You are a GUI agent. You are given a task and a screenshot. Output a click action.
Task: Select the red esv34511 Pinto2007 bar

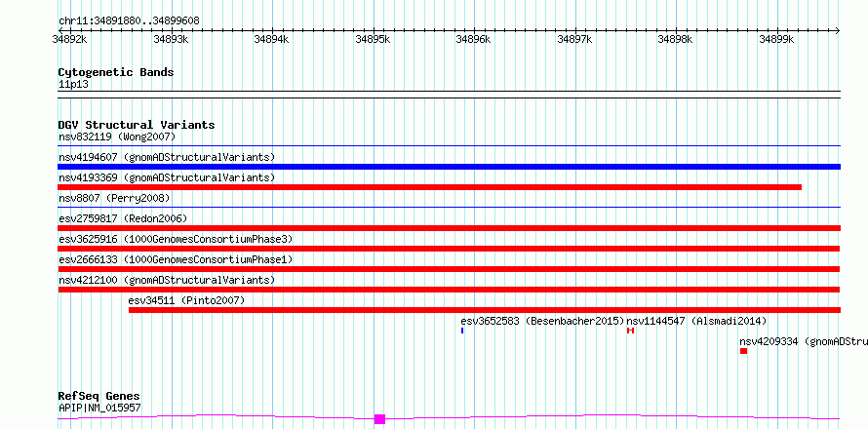pyautogui.click(x=485, y=310)
